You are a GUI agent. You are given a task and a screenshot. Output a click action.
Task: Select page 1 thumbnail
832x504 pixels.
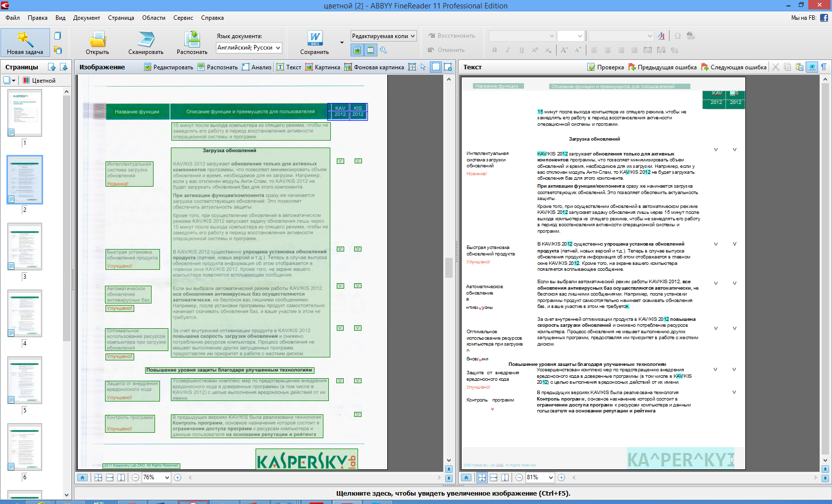tap(25, 113)
